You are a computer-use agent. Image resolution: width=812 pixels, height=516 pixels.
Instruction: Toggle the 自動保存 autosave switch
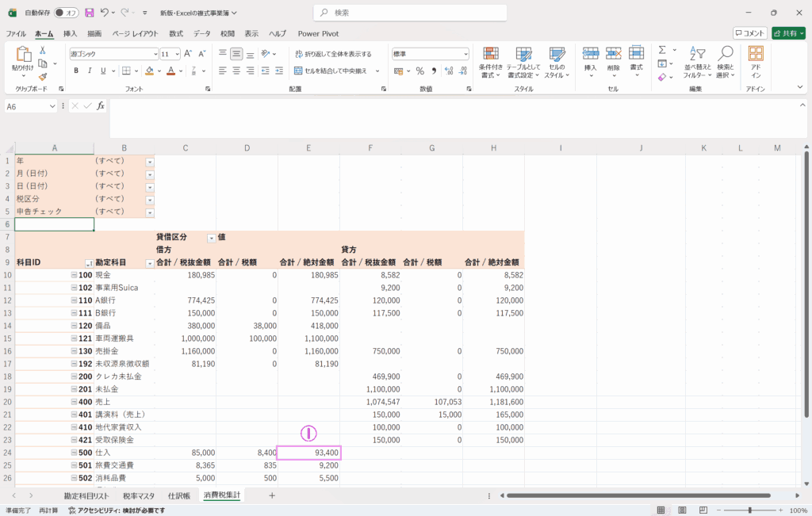(x=66, y=13)
